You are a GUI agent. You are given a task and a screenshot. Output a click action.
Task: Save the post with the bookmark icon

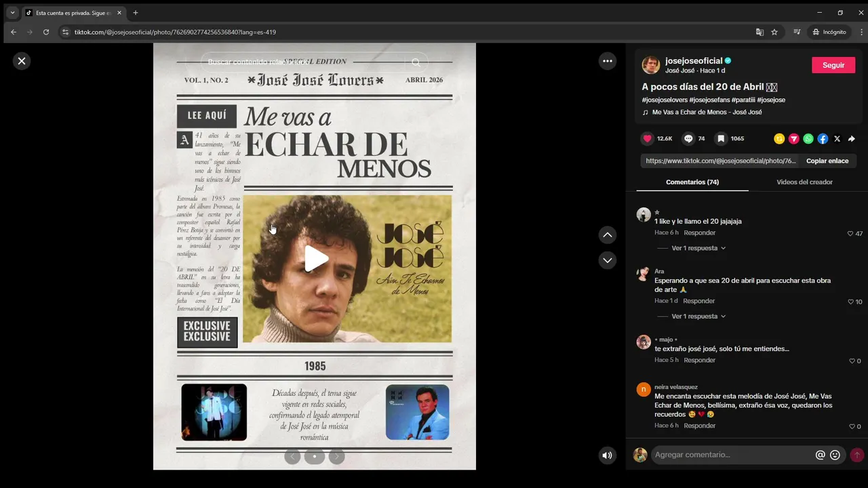[721, 138]
